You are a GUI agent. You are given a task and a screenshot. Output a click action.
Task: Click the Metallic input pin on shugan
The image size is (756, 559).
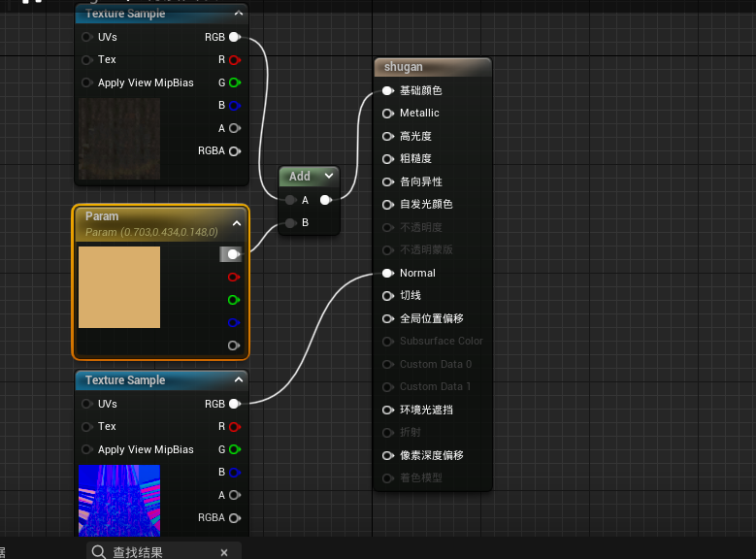pos(387,114)
